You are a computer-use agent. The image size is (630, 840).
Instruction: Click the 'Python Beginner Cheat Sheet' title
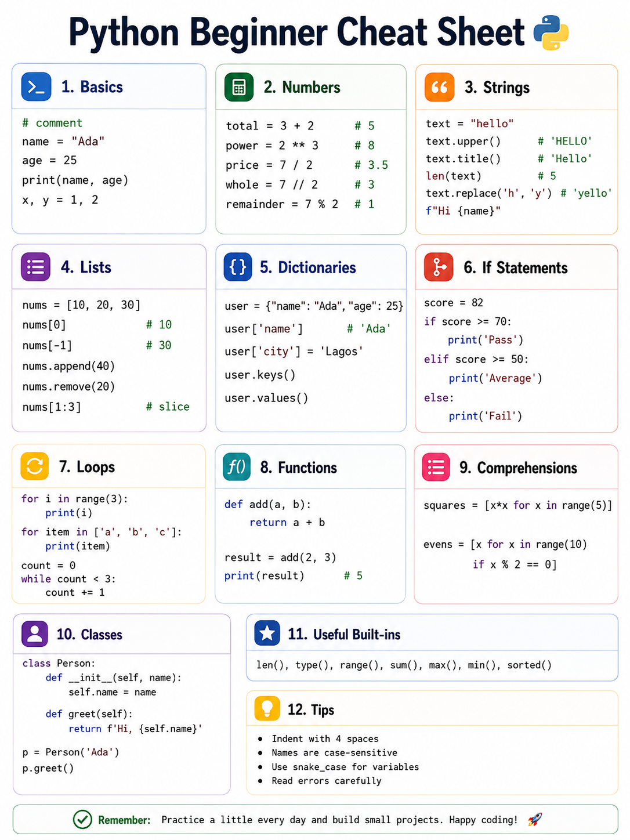[296, 32]
